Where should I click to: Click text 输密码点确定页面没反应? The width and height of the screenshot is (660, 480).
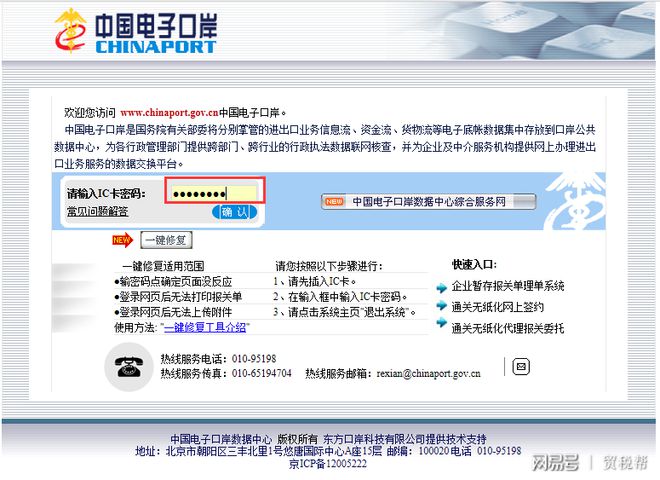pos(173,281)
